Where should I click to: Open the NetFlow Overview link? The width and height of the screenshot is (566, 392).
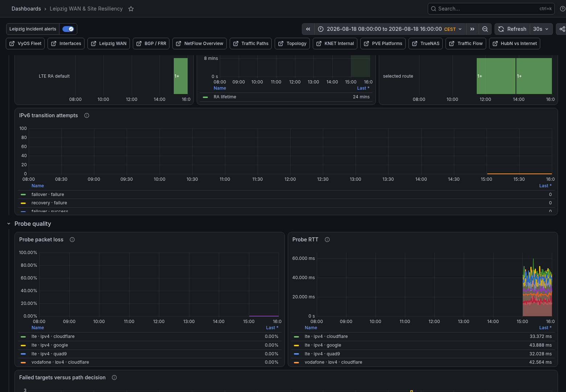[x=200, y=44]
